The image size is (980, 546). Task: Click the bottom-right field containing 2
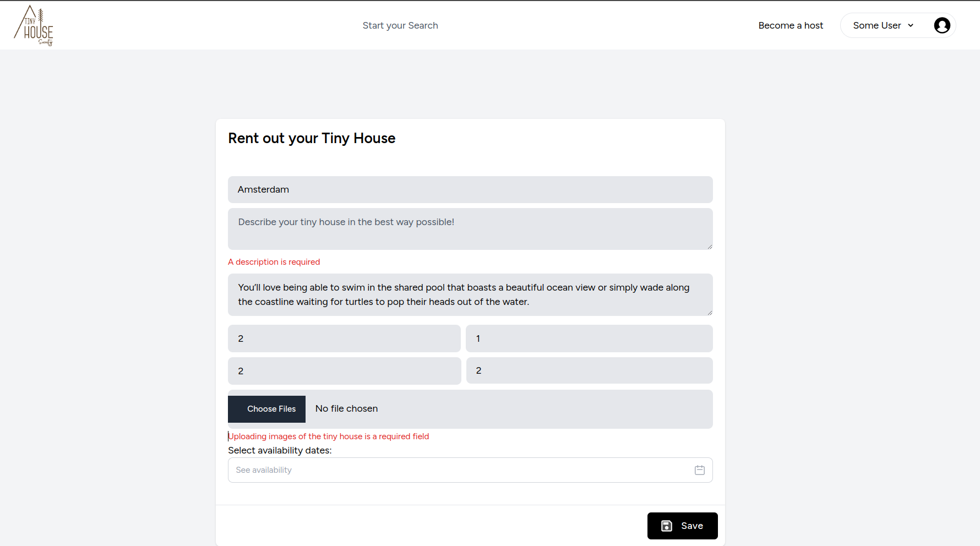coord(589,370)
